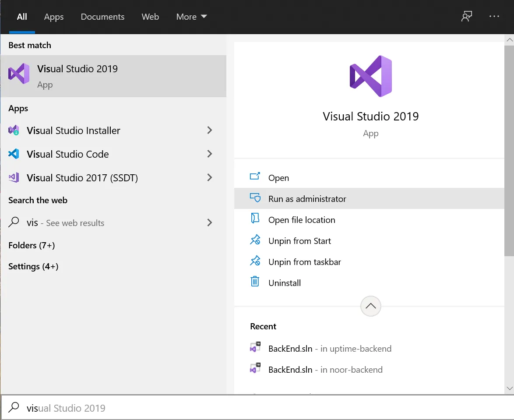The height and width of the screenshot is (420, 514).
Task: Expand Visual Studio Installer submenu arrow
Action: (210, 131)
